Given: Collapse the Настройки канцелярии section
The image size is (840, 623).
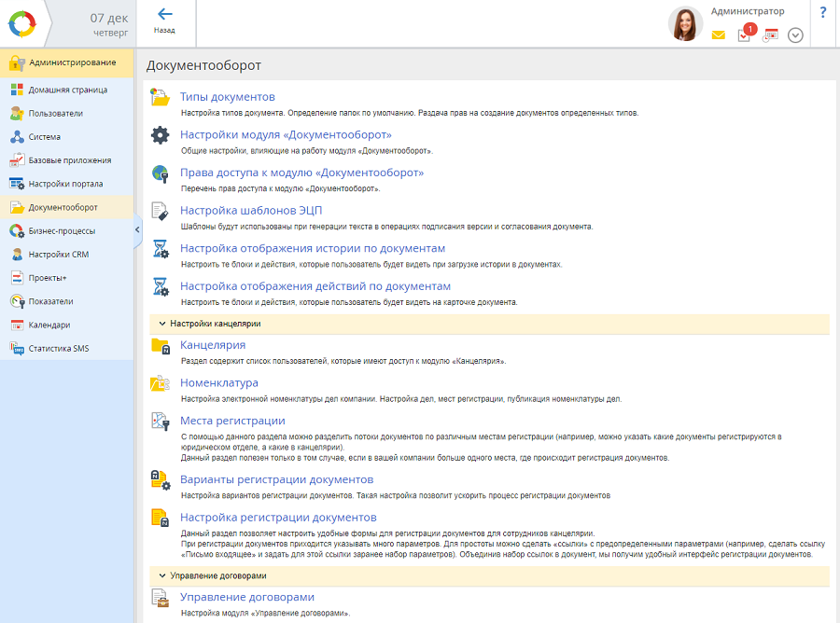Looking at the screenshot, I should pos(161,324).
